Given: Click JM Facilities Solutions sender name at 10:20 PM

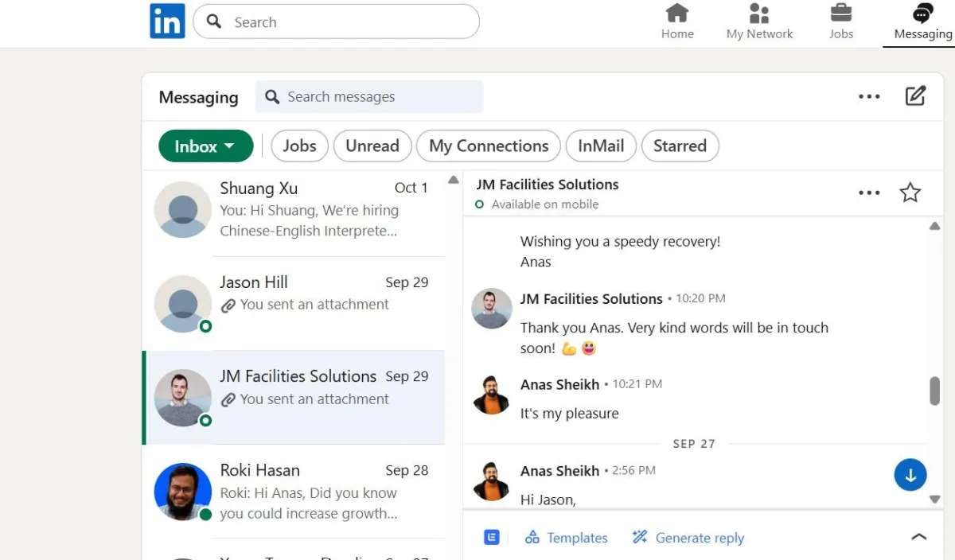Looking at the screenshot, I should pos(591,299).
